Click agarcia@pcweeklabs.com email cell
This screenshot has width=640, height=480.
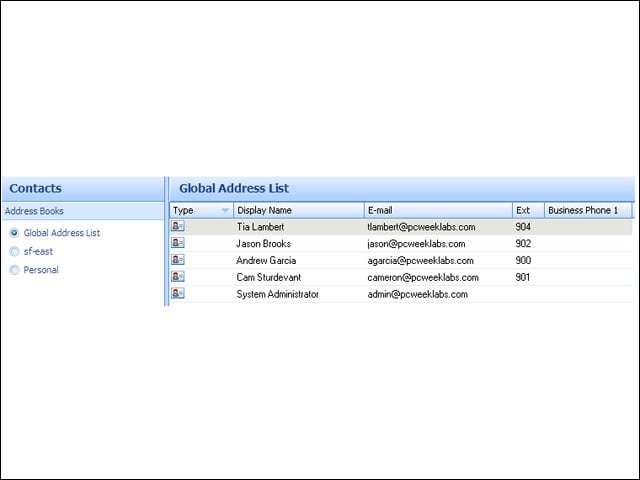coord(420,261)
